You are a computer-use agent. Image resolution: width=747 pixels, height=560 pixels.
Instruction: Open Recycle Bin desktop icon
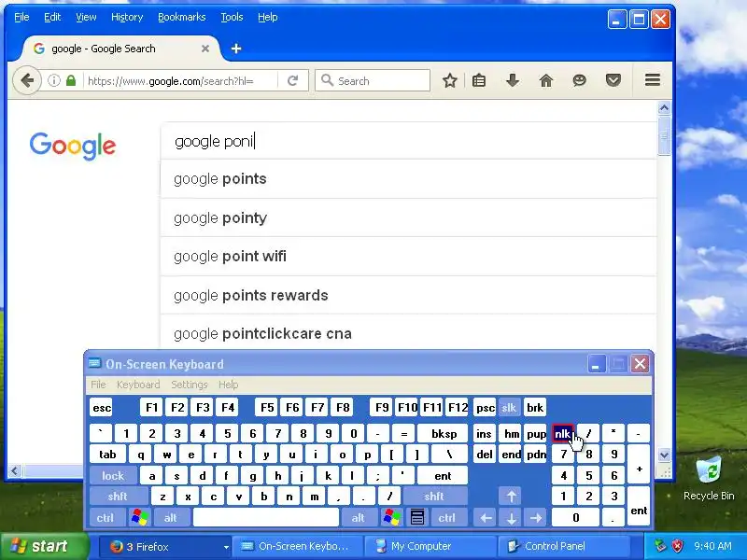click(709, 479)
